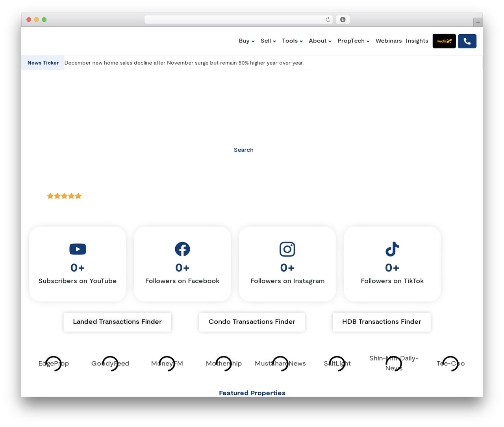Viewport: 504px width, 427px height.
Task: Open the black media logo button
Action: (444, 41)
